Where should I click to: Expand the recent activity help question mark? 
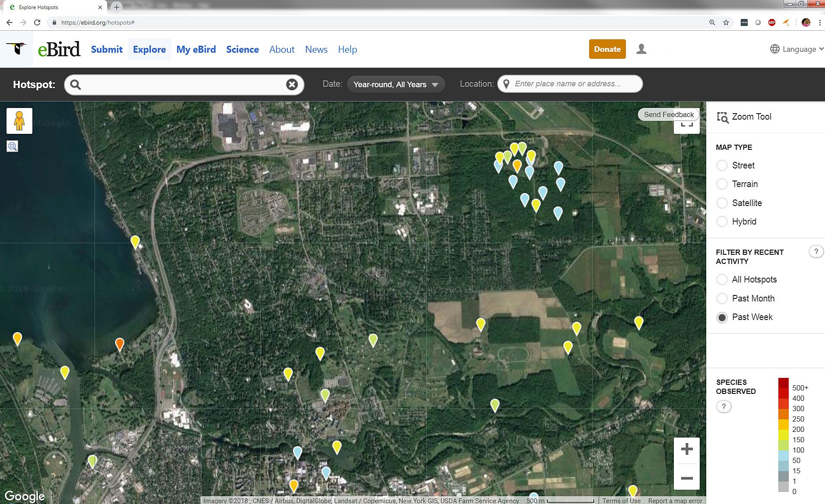pyautogui.click(x=815, y=251)
